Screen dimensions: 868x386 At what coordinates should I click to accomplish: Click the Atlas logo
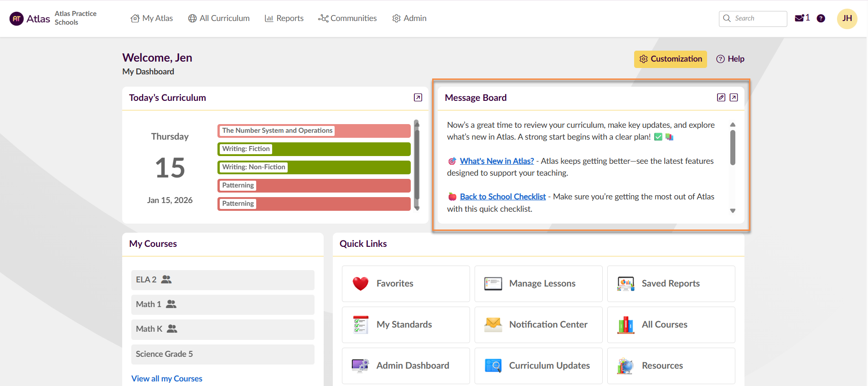coord(30,19)
